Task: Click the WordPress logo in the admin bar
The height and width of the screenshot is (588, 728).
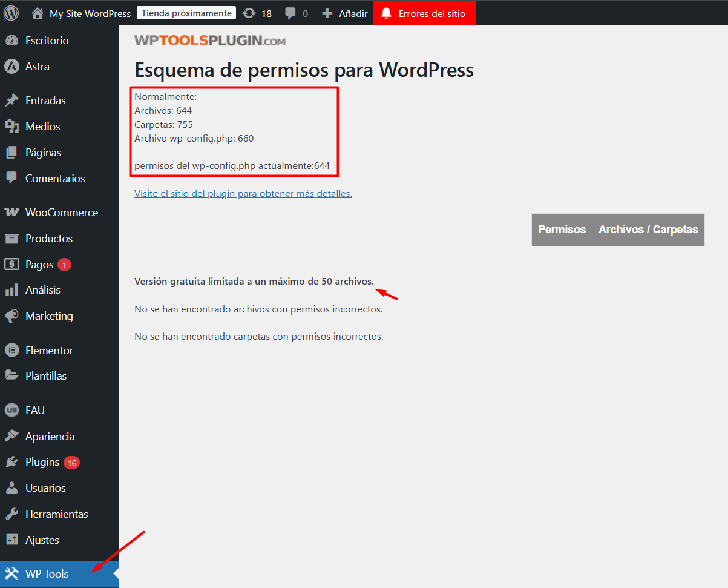Action: pos(11,13)
